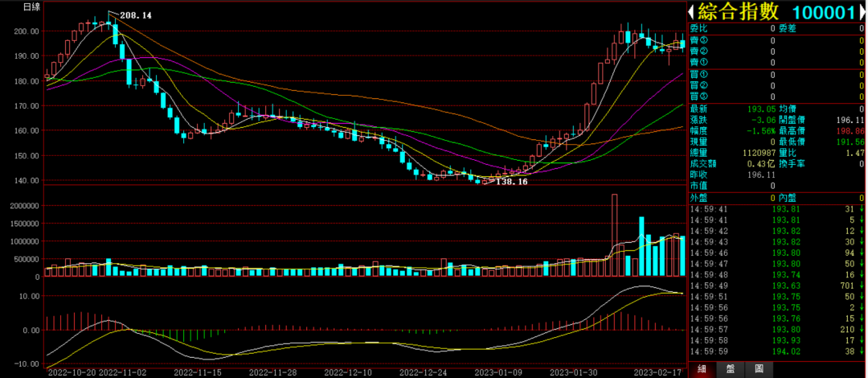868x378 pixels.
Task: Click the 138.16 low price marker
Action: tap(511, 182)
